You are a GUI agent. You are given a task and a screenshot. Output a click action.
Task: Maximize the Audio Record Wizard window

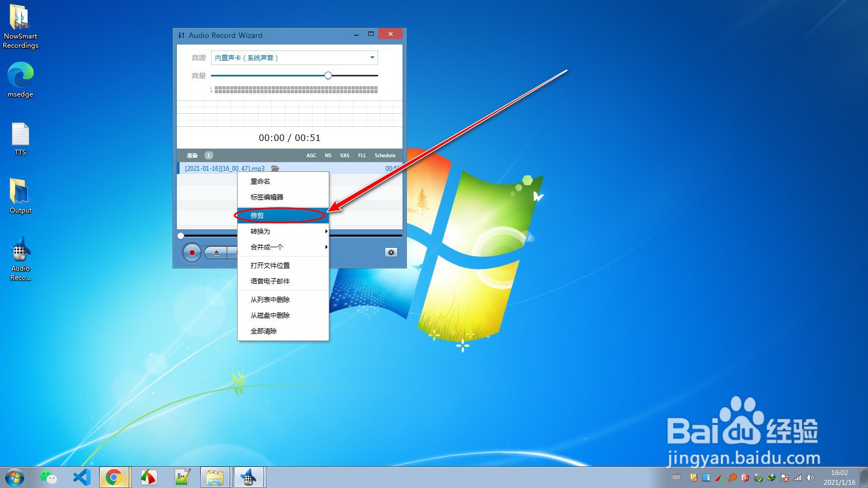(x=371, y=34)
